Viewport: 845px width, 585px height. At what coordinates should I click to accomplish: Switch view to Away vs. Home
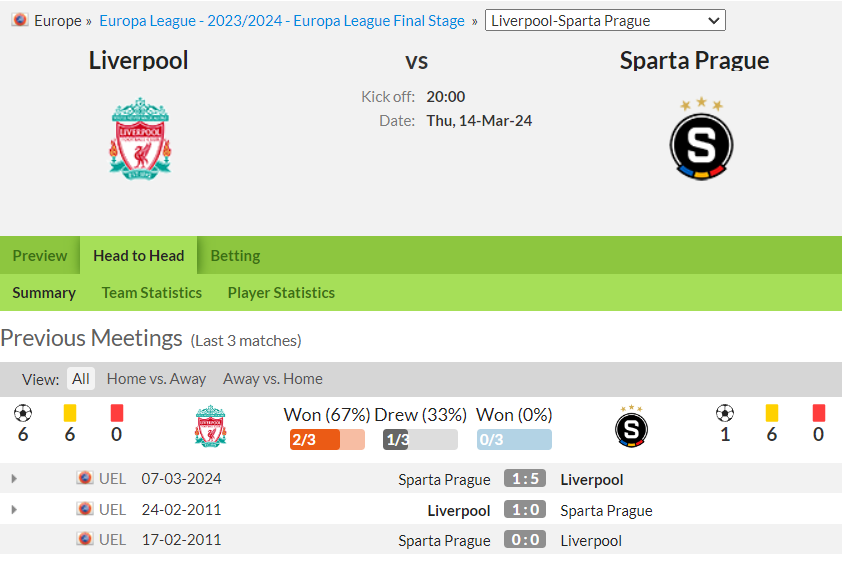(273, 379)
